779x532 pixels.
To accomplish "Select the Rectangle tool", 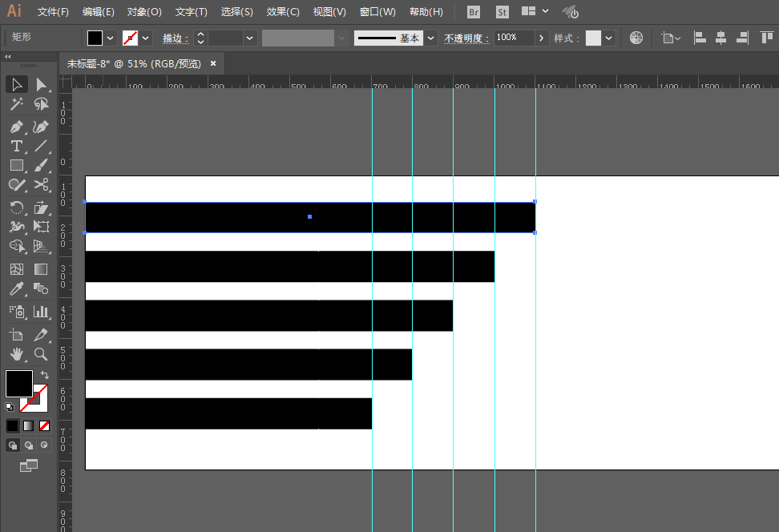I will point(16,165).
